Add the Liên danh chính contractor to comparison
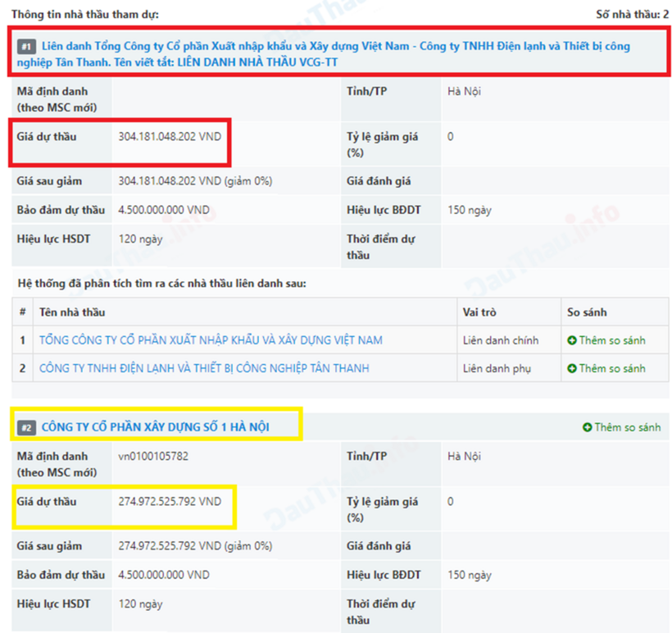 [606, 340]
